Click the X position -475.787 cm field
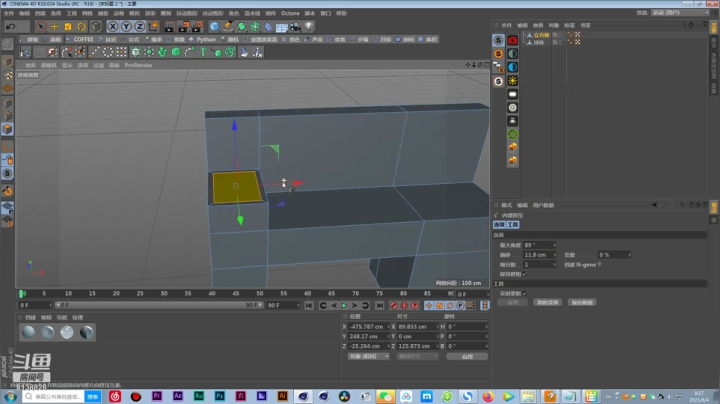720x404 pixels. click(368, 327)
